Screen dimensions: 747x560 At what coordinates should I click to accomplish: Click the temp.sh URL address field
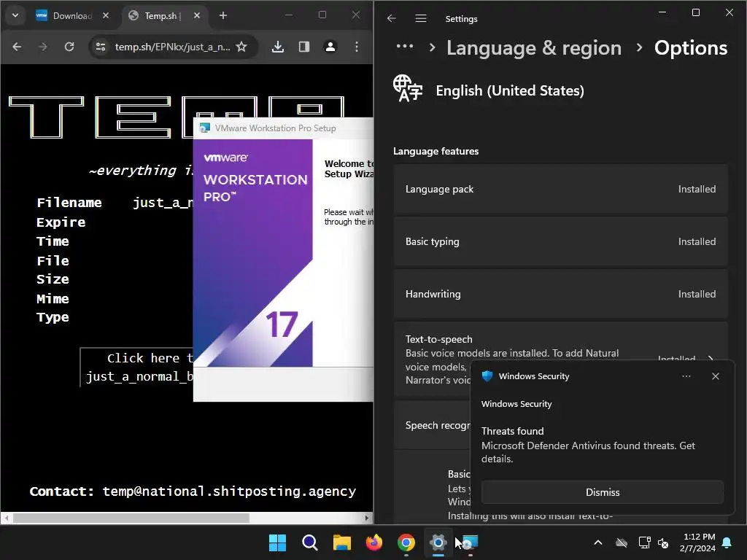(172, 47)
